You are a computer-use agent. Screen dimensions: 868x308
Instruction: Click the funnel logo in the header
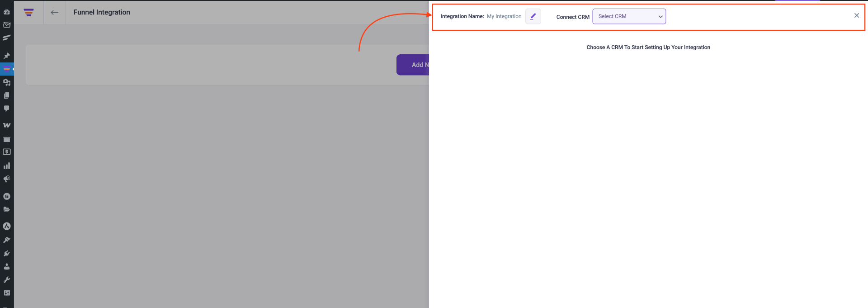point(28,13)
